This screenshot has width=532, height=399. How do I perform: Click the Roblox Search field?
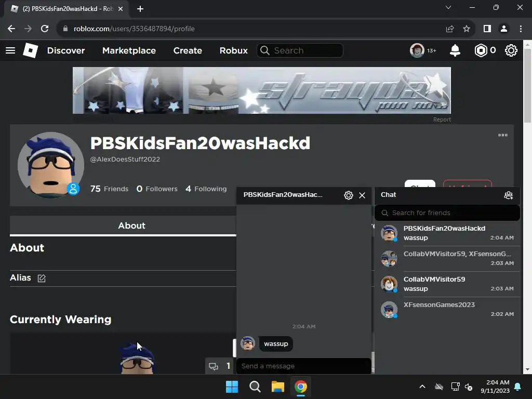point(300,50)
